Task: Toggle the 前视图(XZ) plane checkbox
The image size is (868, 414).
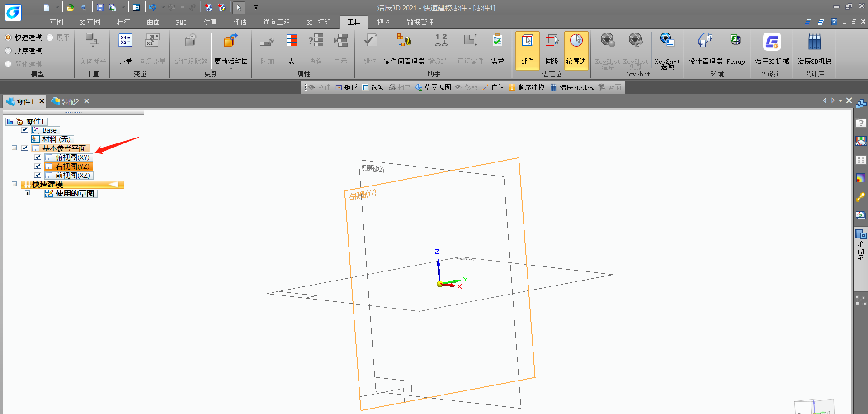Action: click(38, 175)
